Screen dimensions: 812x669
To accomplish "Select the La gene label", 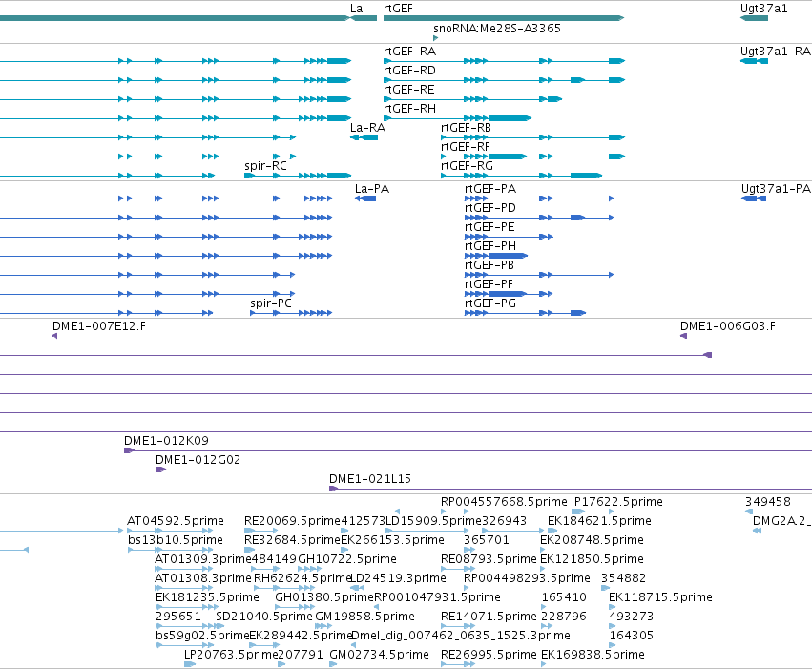I will pos(356,9).
